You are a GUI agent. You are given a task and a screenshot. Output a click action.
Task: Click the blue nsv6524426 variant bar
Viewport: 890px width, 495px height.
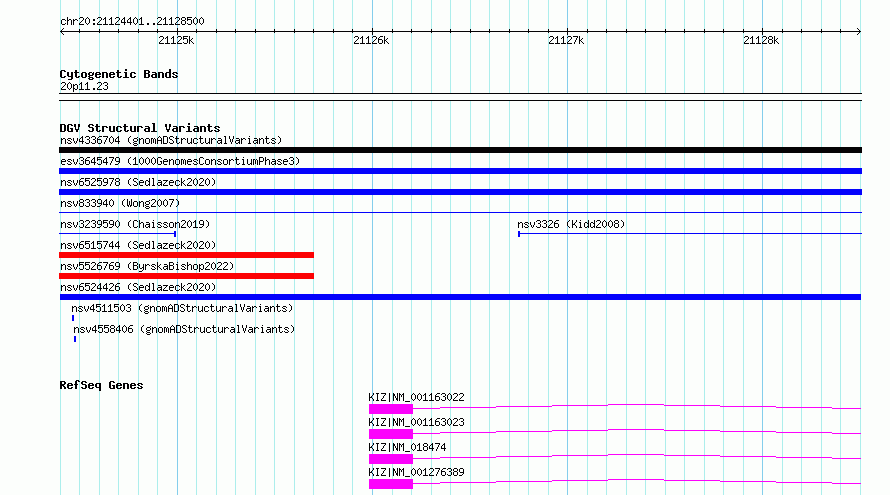coord(460,297)
